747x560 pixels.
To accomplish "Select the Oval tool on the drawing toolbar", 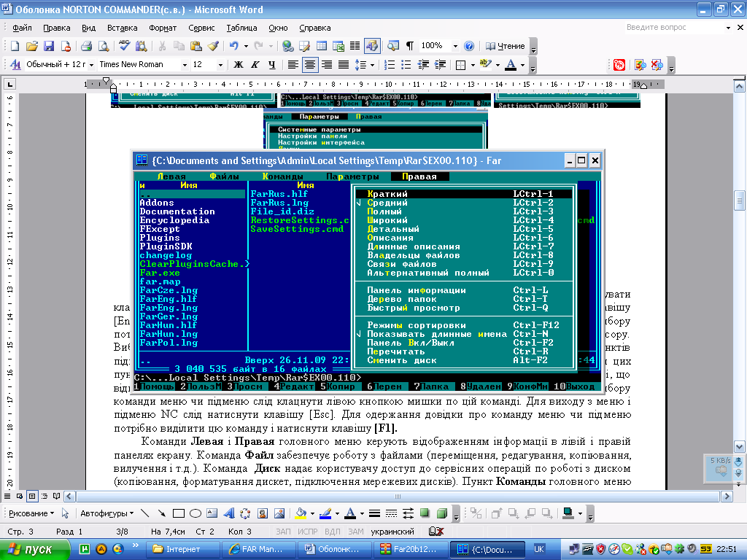I will (x=196, y=513).
